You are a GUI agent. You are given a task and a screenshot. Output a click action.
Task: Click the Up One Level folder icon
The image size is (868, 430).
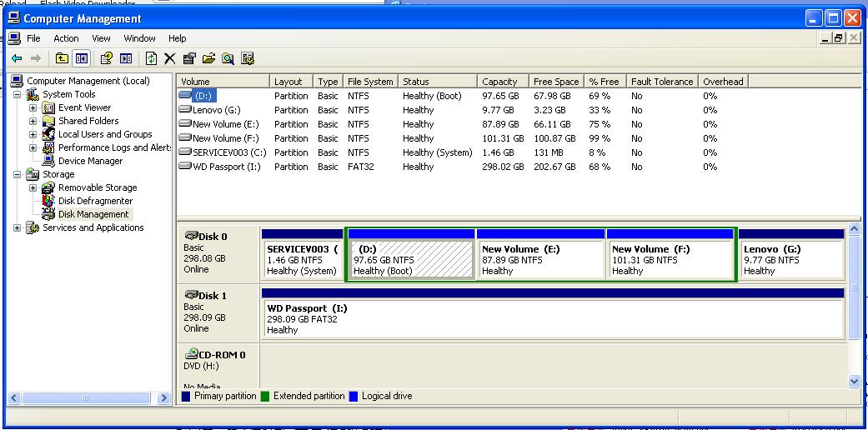pos(62,58)
